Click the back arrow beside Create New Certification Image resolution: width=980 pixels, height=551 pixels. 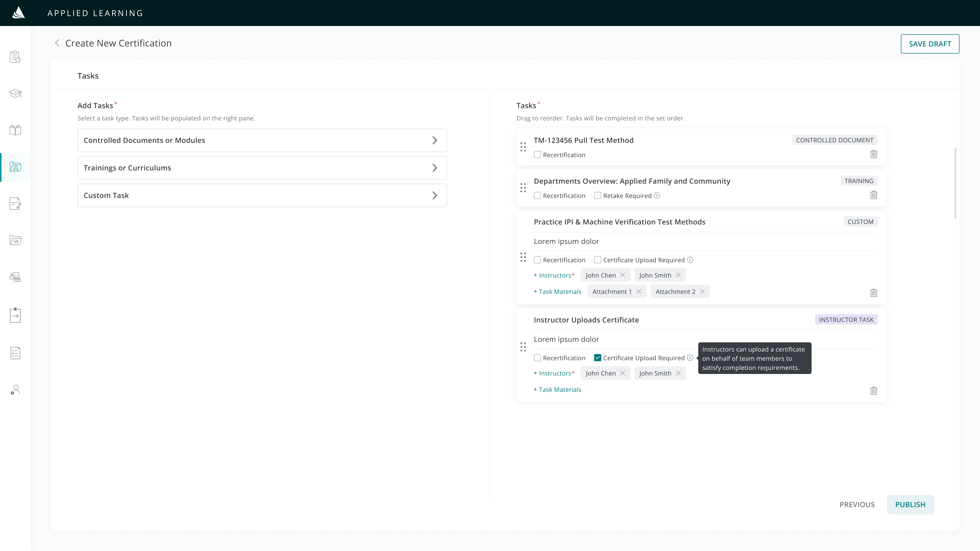coord(57,43)
